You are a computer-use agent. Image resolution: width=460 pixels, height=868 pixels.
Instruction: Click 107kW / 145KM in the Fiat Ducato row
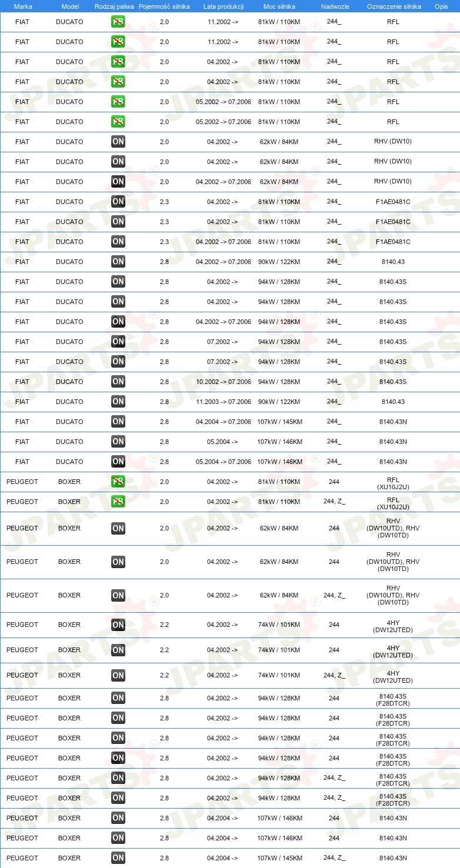(x=279, y=422)
